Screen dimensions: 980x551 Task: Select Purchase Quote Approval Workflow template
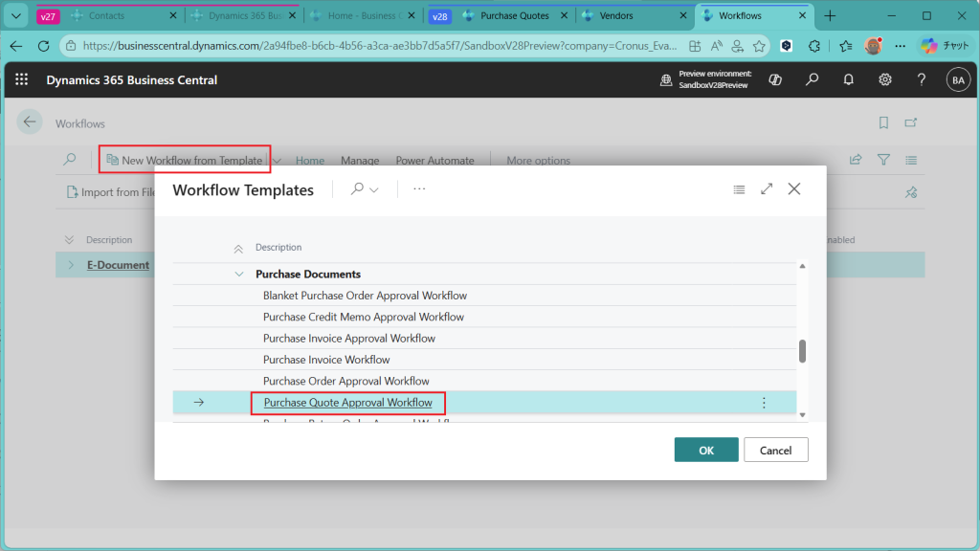point(347,403)
